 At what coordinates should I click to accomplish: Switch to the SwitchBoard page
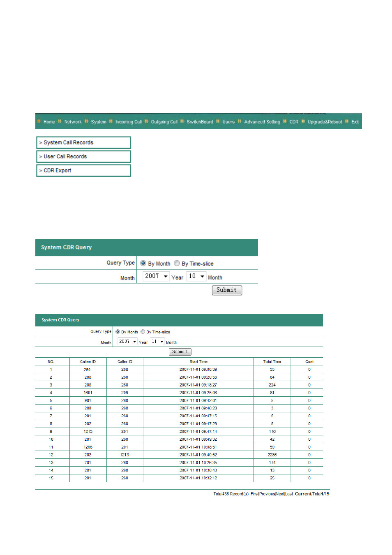pos(200,122)
